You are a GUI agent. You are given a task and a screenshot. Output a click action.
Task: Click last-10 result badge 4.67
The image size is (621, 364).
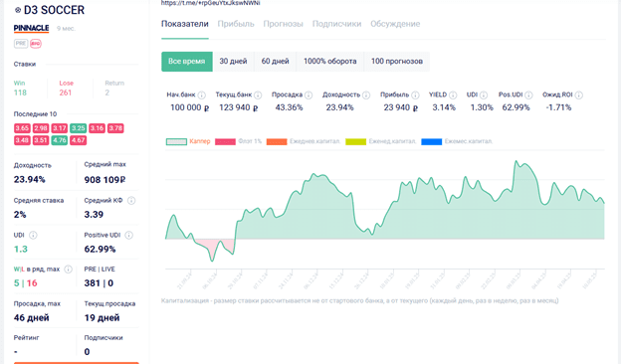coord(78,140)
